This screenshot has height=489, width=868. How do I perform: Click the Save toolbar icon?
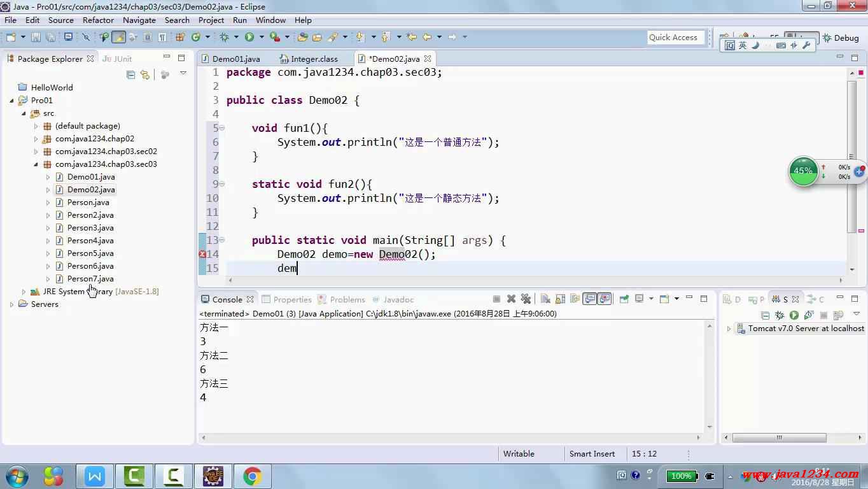pyautogui.click(x=36, y=37)
